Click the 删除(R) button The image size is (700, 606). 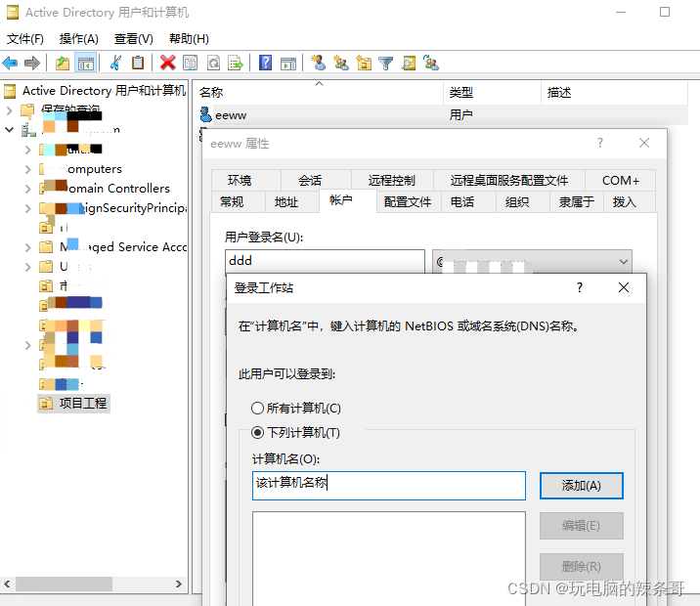click(x=582, y=566)
